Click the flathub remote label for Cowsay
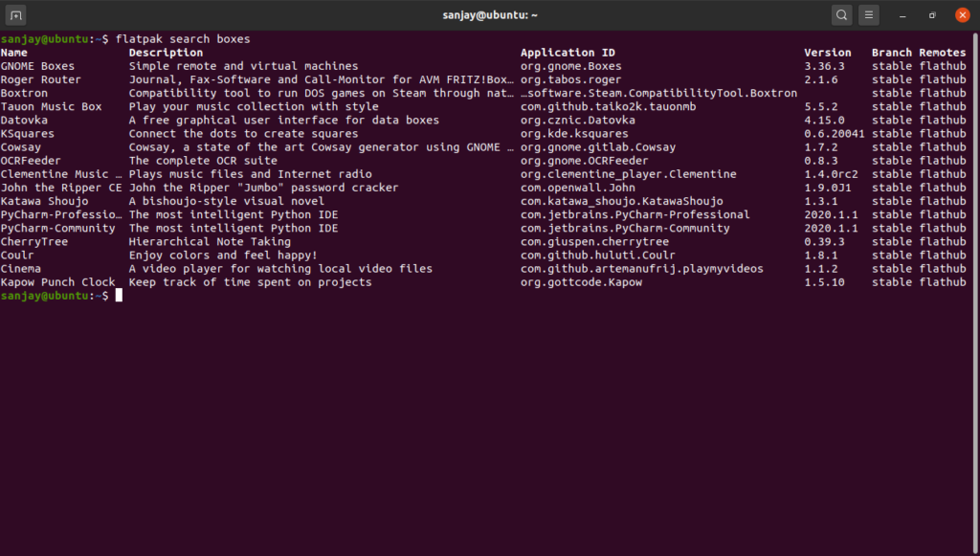 pos(942,146)
